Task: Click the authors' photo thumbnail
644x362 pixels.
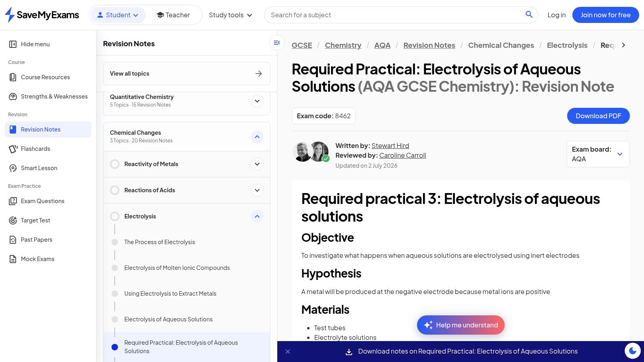Action: click(311, 152)
